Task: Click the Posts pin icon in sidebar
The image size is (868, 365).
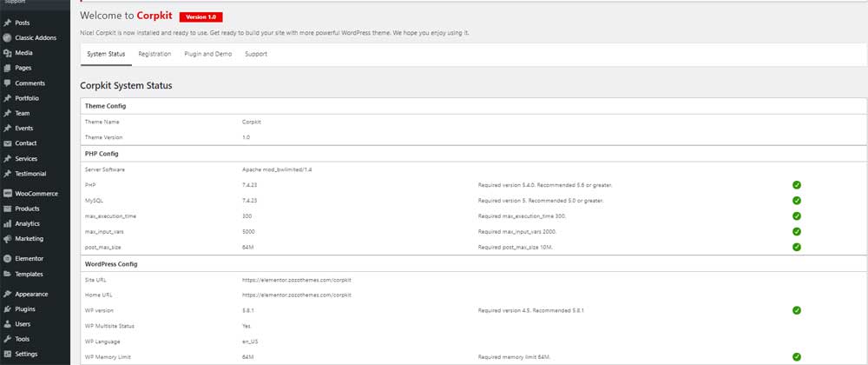Action: tap(8, 23)
